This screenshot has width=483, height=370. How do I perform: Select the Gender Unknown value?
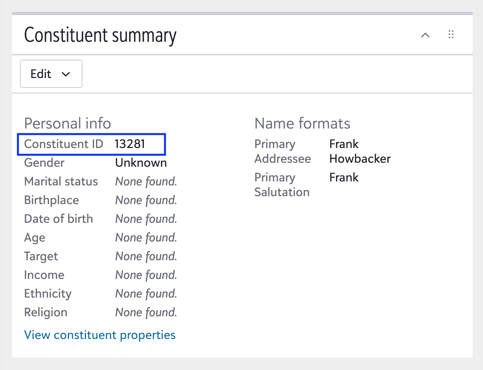click(x=141, y=163)
